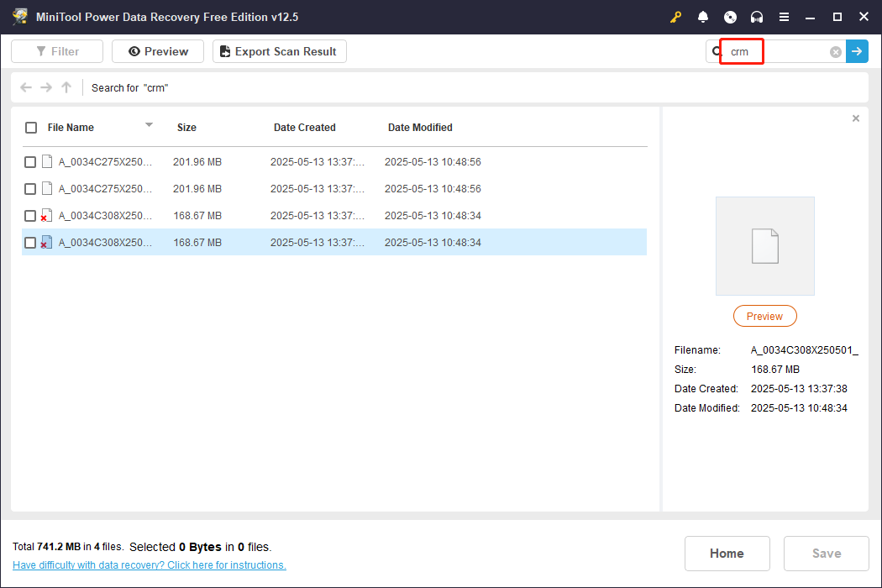Check the highlighted A_0034C308X250 file
Screen dimensions: 882x588
coord(30,242)
